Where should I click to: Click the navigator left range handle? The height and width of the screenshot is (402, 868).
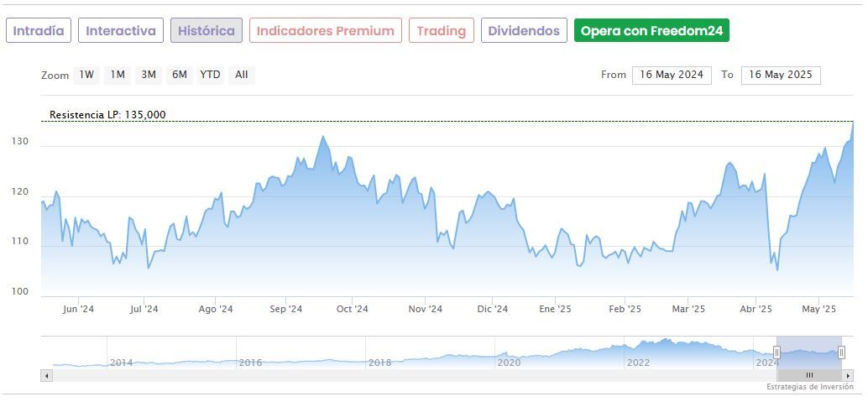(777, 352)
